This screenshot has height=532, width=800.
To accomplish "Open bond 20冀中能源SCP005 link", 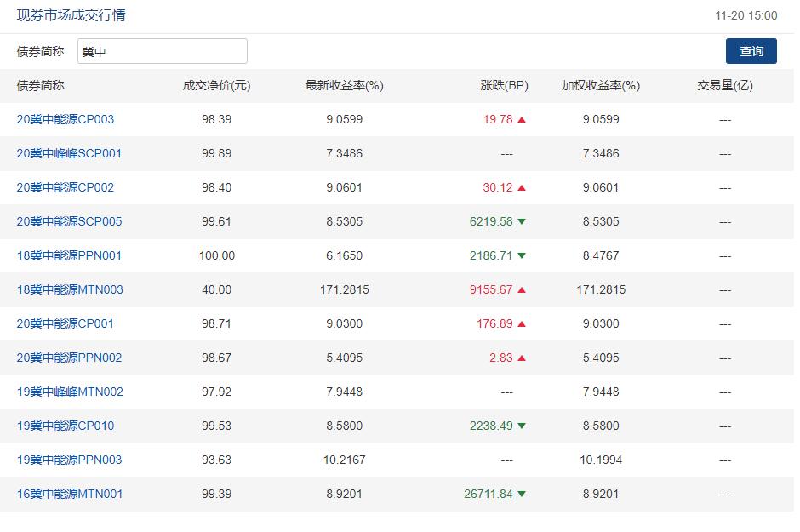I will (69, 221).
